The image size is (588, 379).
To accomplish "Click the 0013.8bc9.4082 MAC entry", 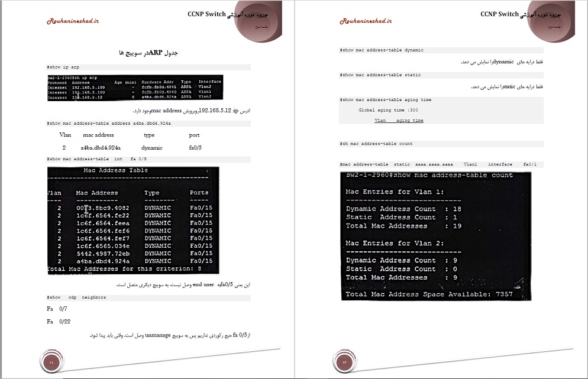I will coord(103,208).
